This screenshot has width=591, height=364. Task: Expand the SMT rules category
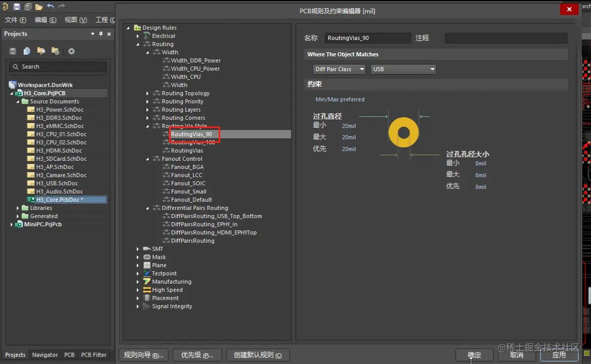(138, 249)
